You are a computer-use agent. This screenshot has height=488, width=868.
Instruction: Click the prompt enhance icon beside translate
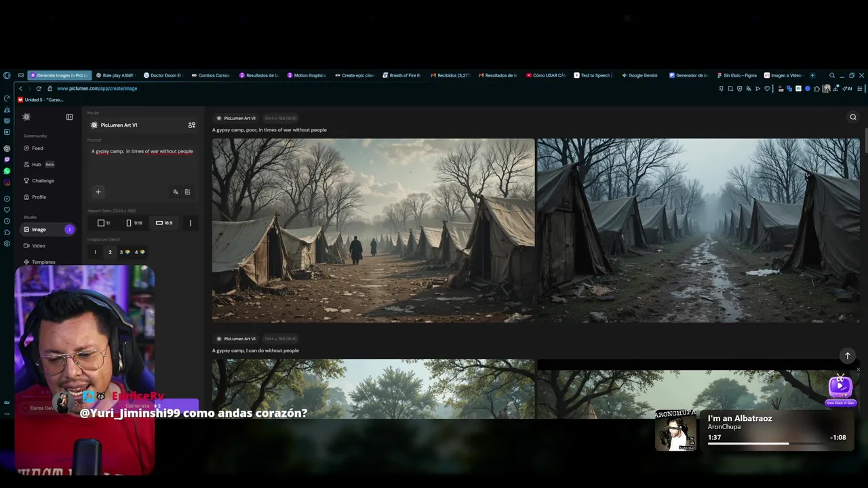click(x=187, y=192)
